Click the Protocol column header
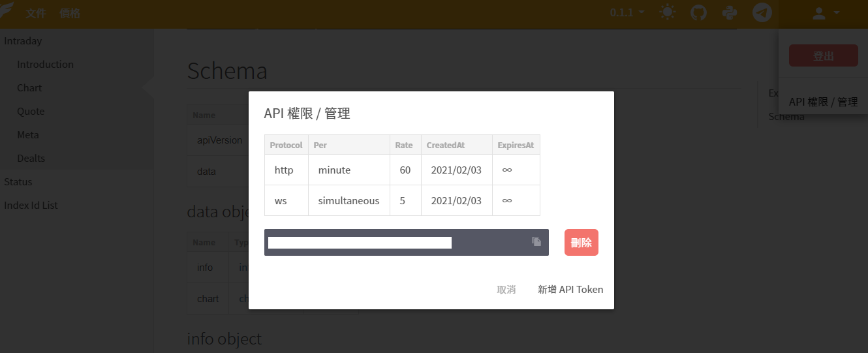 [x=286, y=145]
